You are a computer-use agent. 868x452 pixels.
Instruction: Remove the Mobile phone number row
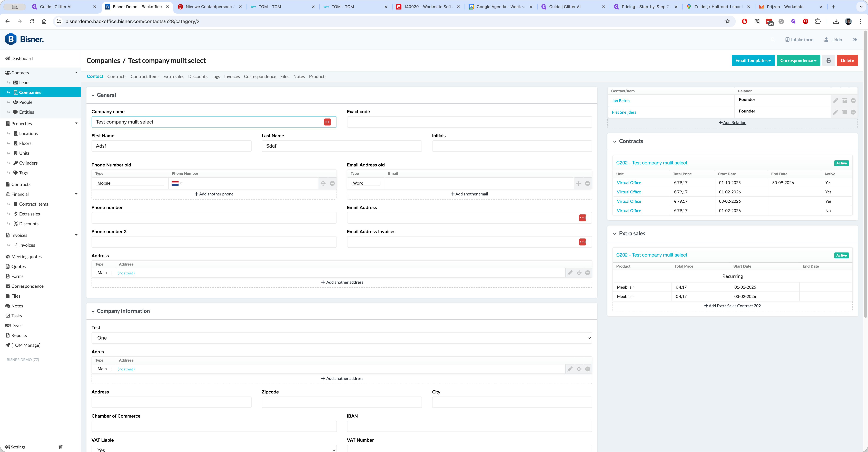[x=332, y=184]
